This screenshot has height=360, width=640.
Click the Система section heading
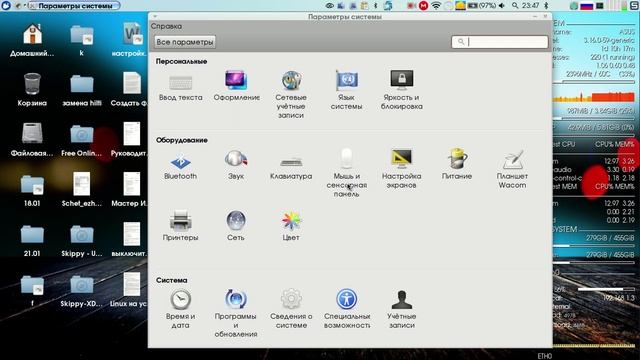tap(171, 280)
